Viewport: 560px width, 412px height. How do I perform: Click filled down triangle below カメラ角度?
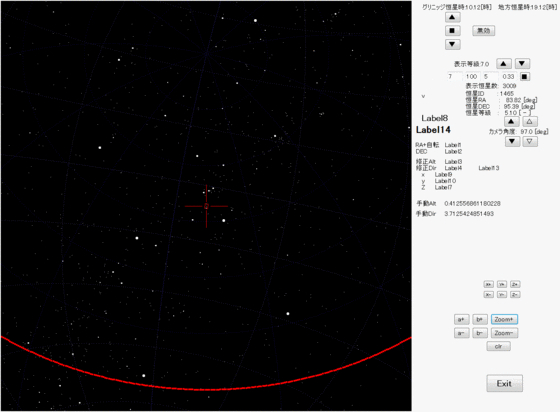512,141
